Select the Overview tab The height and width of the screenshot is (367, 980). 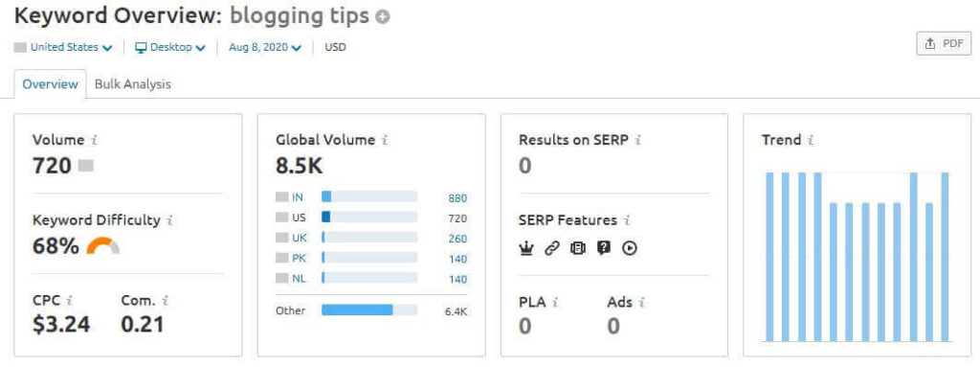point(50,84)
